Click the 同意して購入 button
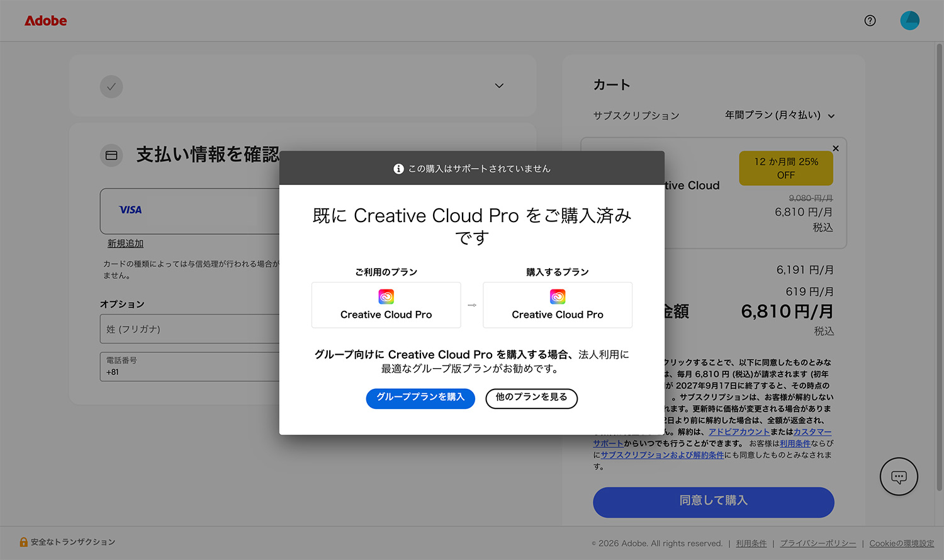The width and height of the screenshot is (944, 560). (714, 502)
